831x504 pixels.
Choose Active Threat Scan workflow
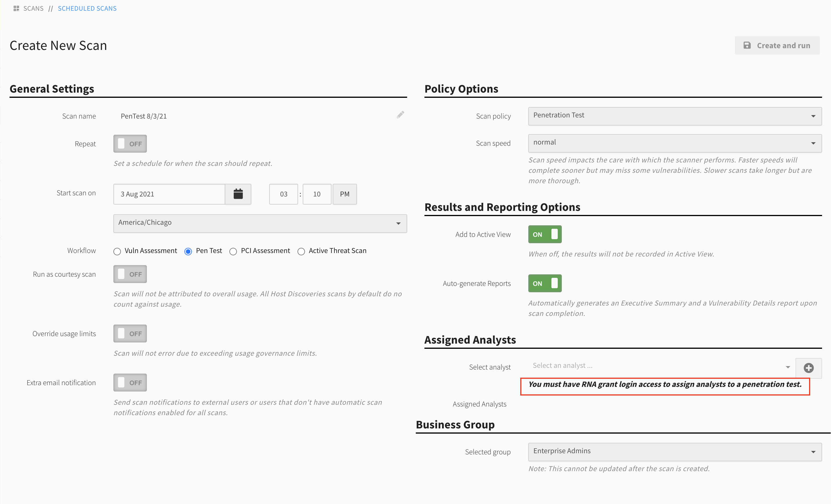301,252
